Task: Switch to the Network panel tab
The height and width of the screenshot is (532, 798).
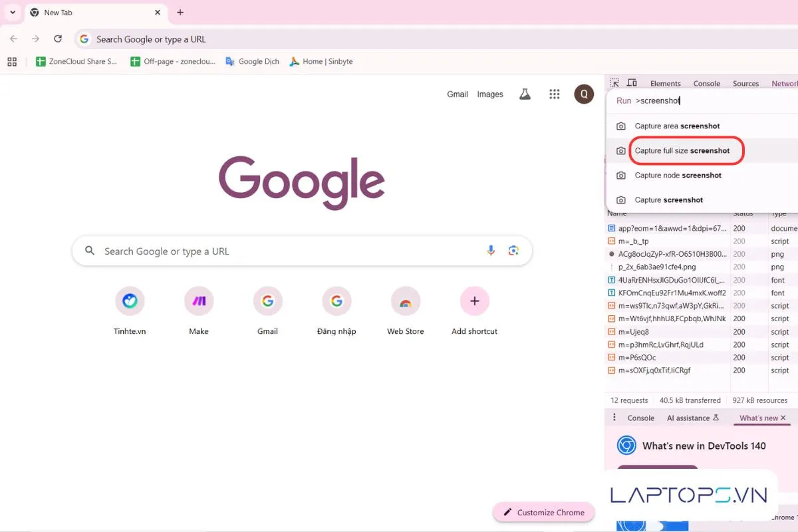Action: click(x=783, y=83)
